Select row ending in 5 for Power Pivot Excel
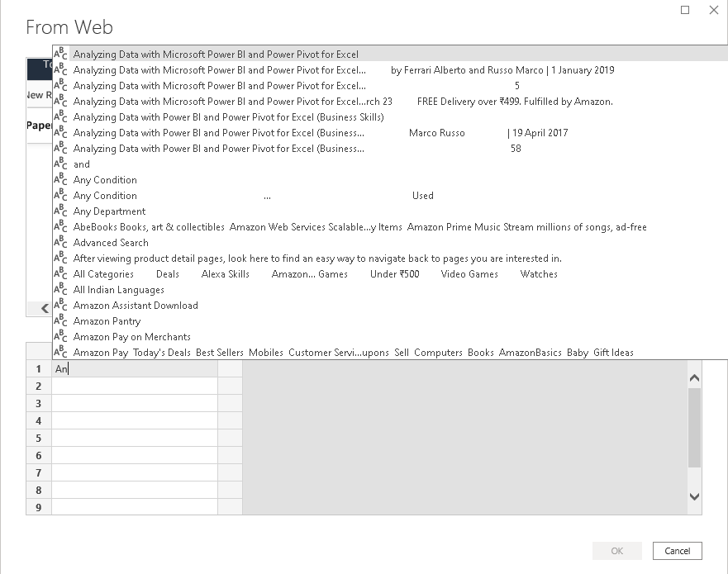This screenshot has width=728, height=574. tap(390, 86)
